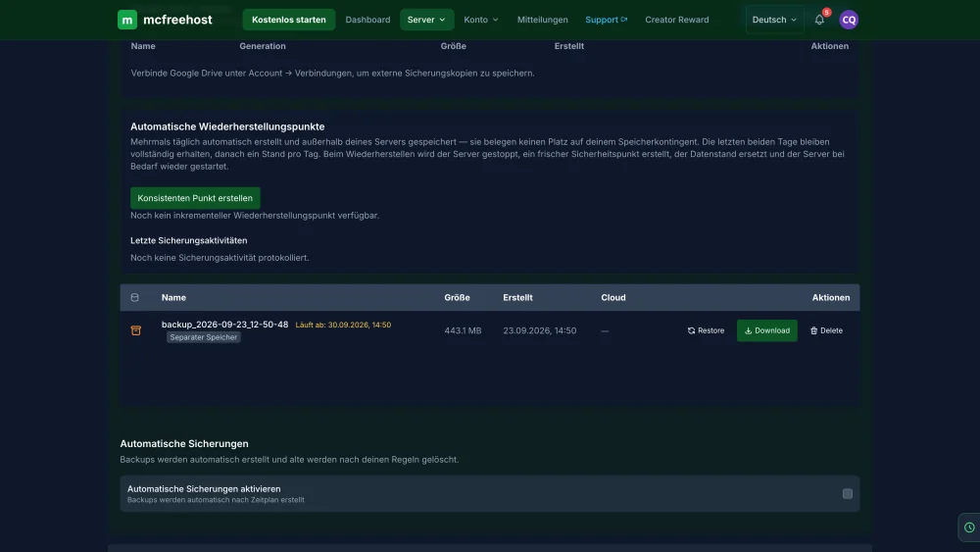Click 'Letzte Sicherungsaktivitäten' heading
The image size is (980, 552).
tap(189, 240)
